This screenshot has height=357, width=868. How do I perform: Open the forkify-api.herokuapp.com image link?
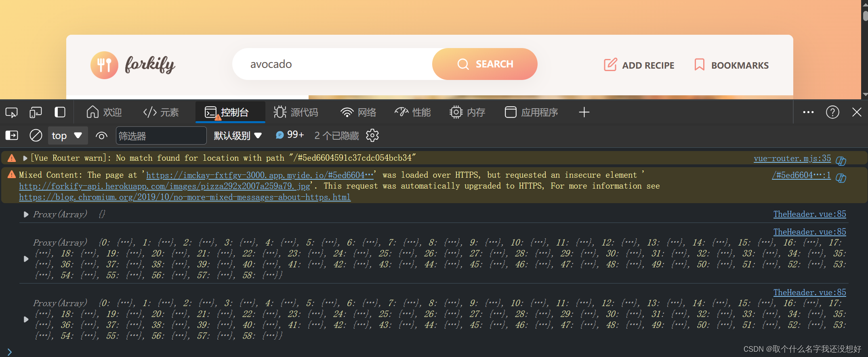pos(164,186)
